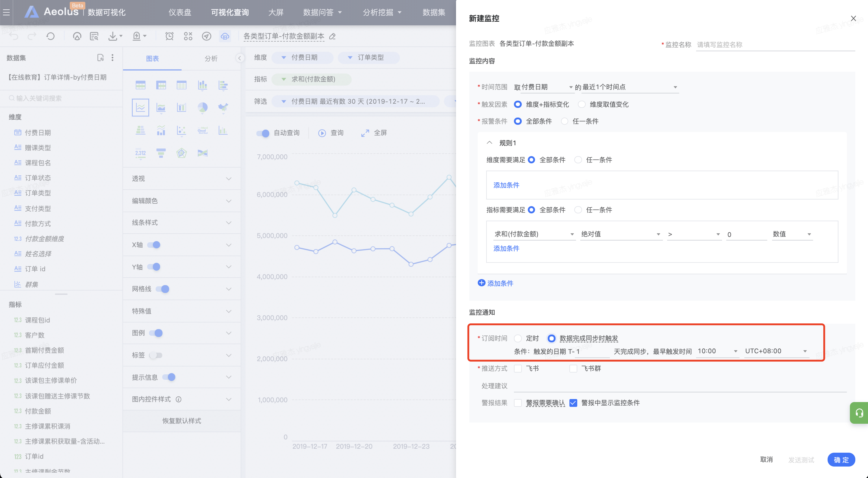Click the undo arrow icon
868x478 pixels.
tap(14, 36)
